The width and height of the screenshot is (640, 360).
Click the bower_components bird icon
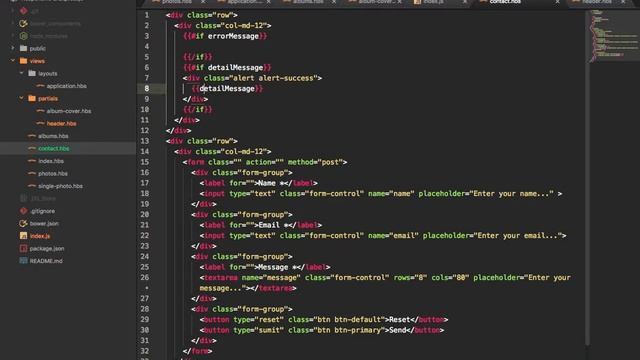click(x=24, y=24)
